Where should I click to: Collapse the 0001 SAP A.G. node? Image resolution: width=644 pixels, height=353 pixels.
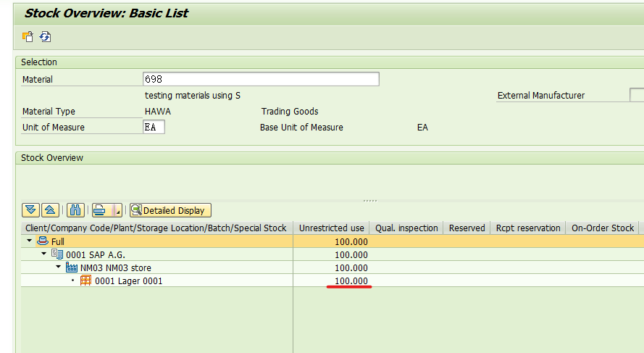pyautogui.click(x=43, y=254)
